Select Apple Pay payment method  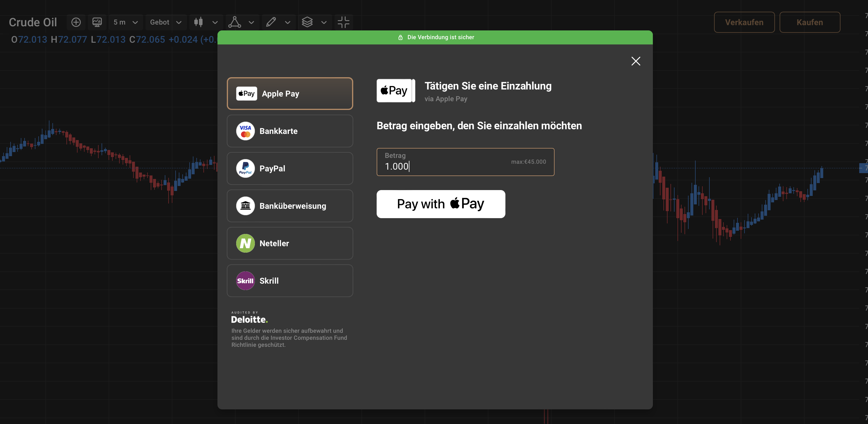pos(289,93)
